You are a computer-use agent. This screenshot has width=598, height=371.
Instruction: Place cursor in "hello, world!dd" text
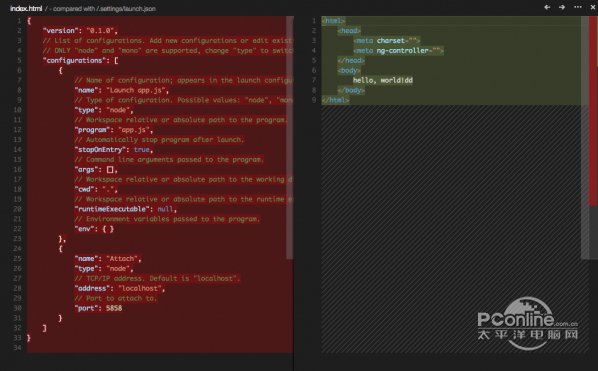(x=383, y=80)
